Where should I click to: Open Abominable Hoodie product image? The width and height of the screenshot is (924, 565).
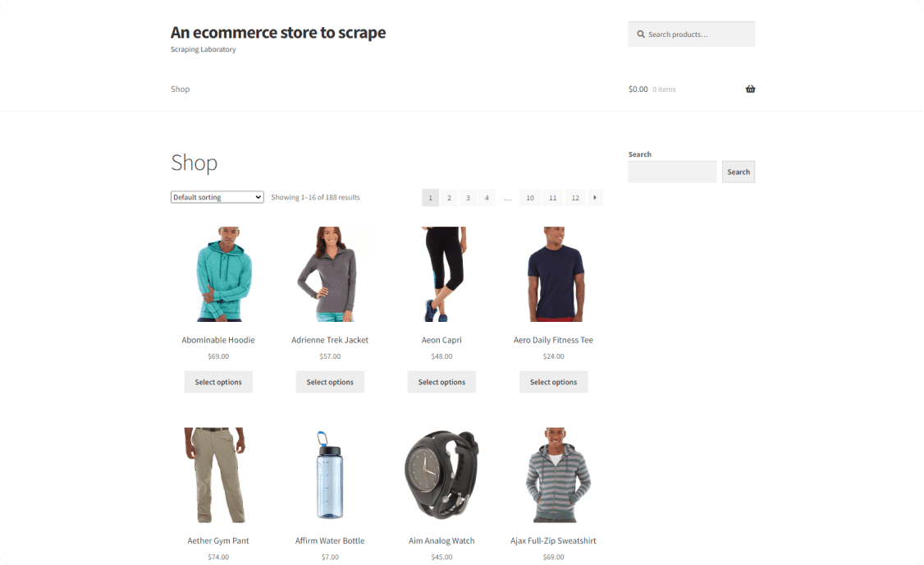click(x=218, y=274)
